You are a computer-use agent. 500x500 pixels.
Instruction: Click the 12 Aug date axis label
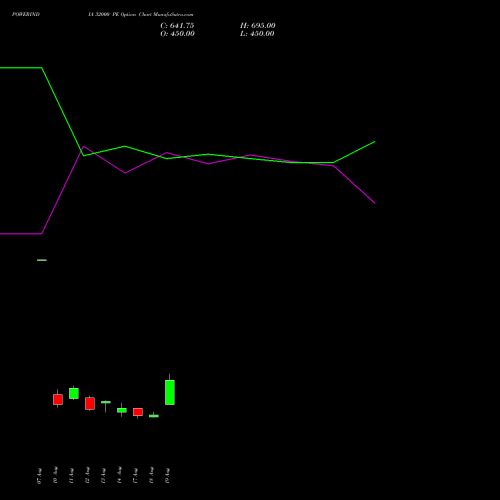87,475
